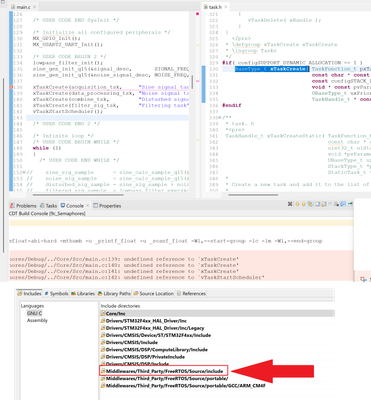Click main.c:140 undefined reference error line
The width and height of the screenshot is (371, 400).
[x=124, y=265]
